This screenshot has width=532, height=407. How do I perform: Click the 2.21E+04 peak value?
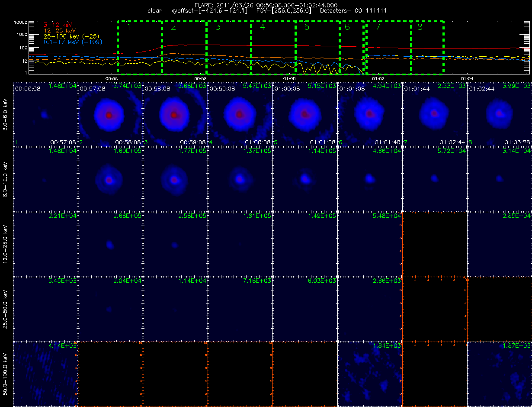click(x=63, y=216)
